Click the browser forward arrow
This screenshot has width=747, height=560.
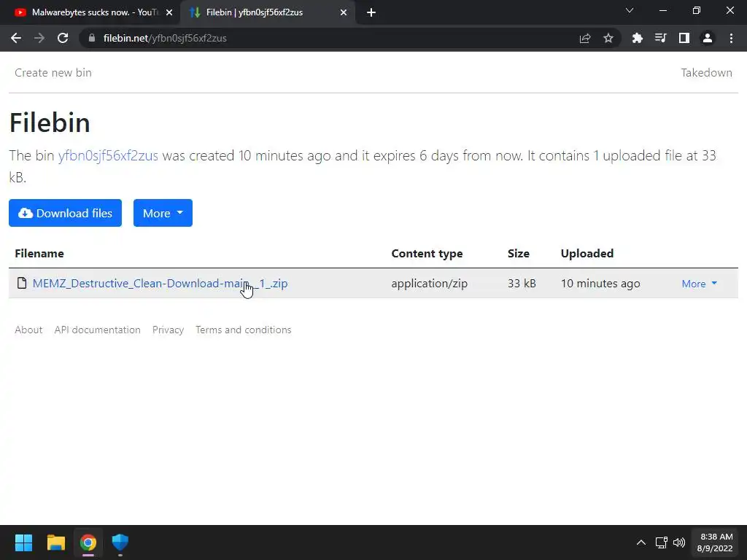[39, 38]
